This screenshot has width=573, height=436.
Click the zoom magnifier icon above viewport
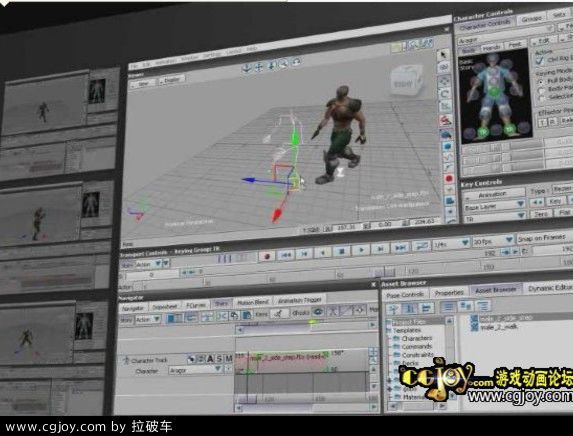click(x=283, y=64)
